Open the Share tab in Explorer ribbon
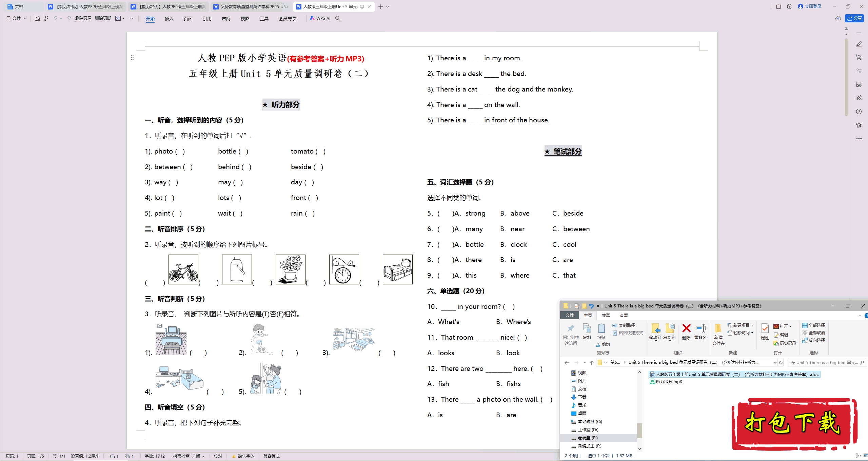Screen dimensions: 868x461 tap(606, 315)
